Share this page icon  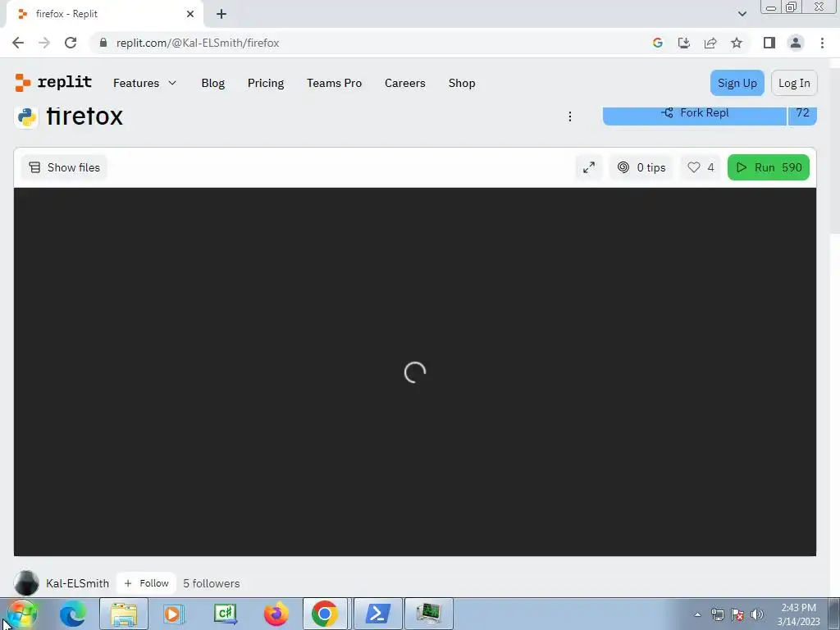point(710,43)
